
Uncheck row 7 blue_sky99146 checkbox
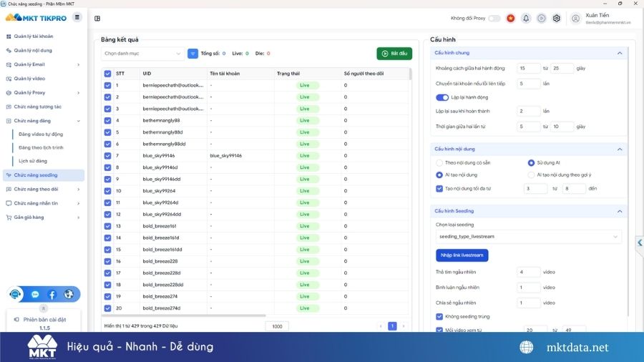pyautogui.click(x=107, y=155)
